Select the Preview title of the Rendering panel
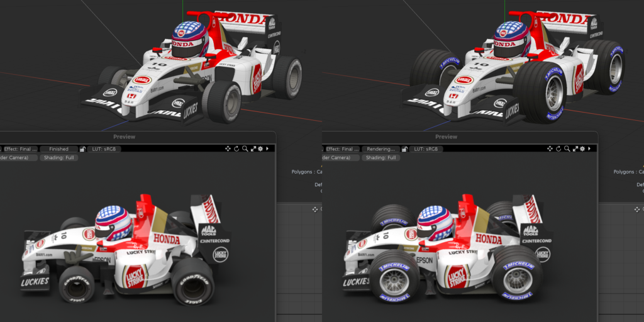This screenshot has height=322, width=644. pos(446,136)
